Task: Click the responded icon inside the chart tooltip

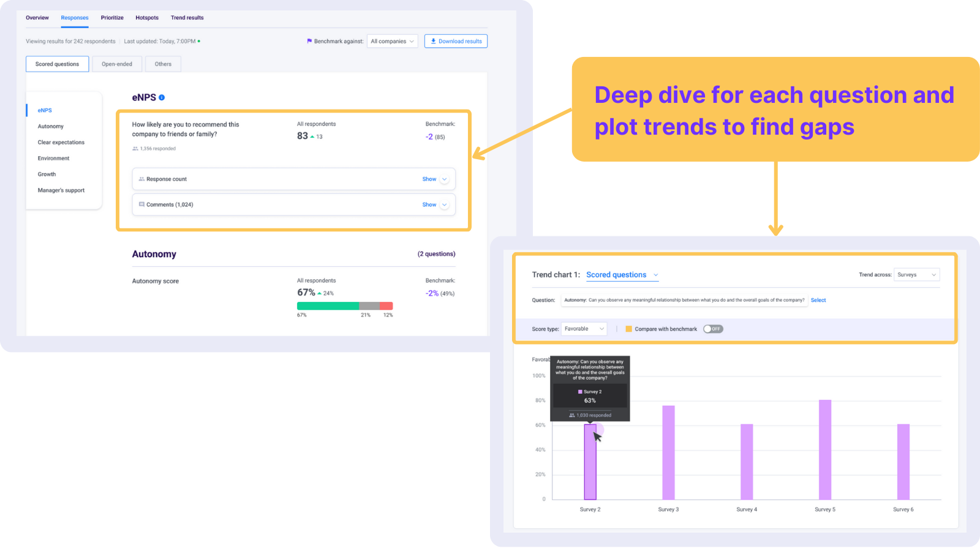Action: 571,415
